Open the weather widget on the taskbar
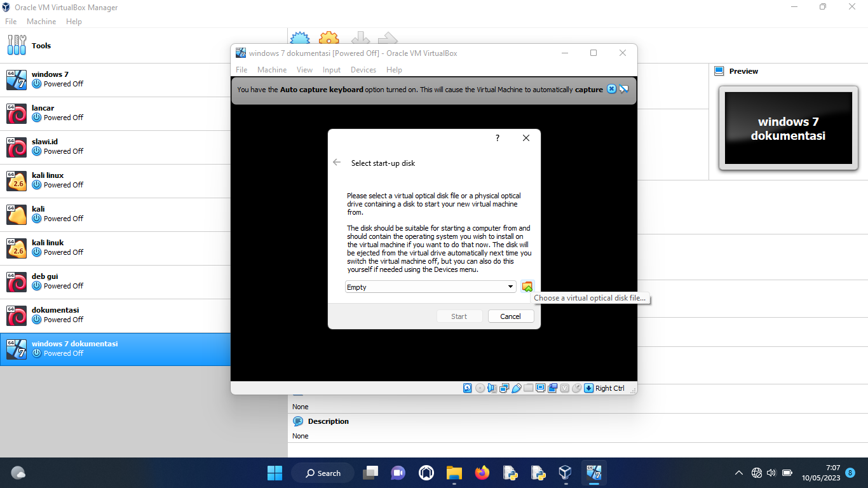 18,473
